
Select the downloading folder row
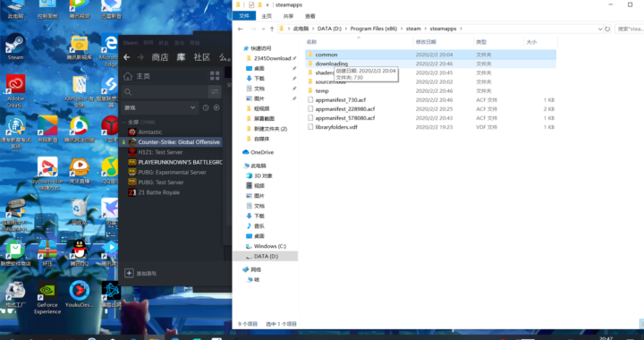(x=431, y=64)
